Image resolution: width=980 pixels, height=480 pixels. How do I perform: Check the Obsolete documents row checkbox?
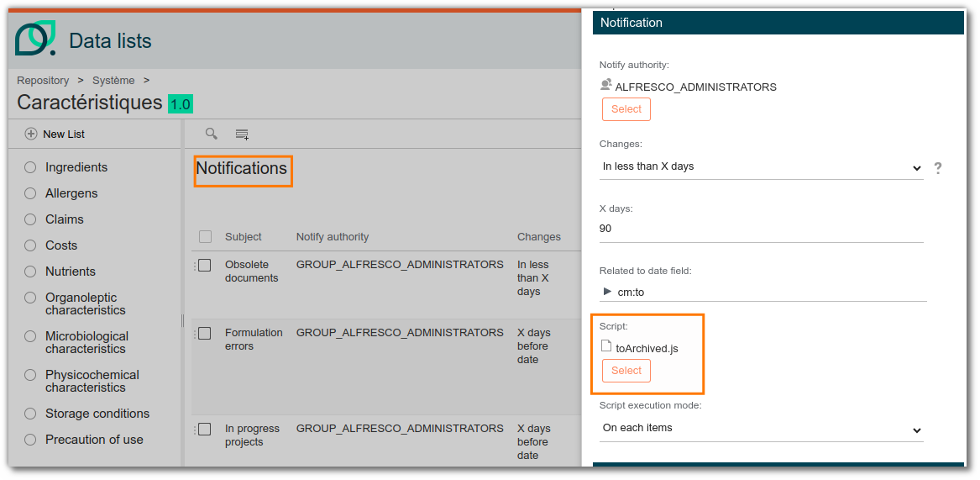(x=205, y=266)
